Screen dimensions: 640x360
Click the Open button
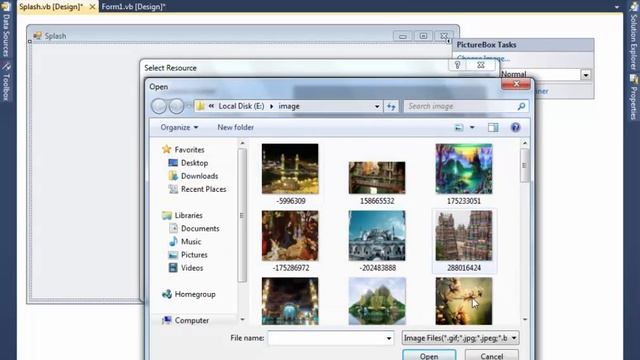click(429, 355)
